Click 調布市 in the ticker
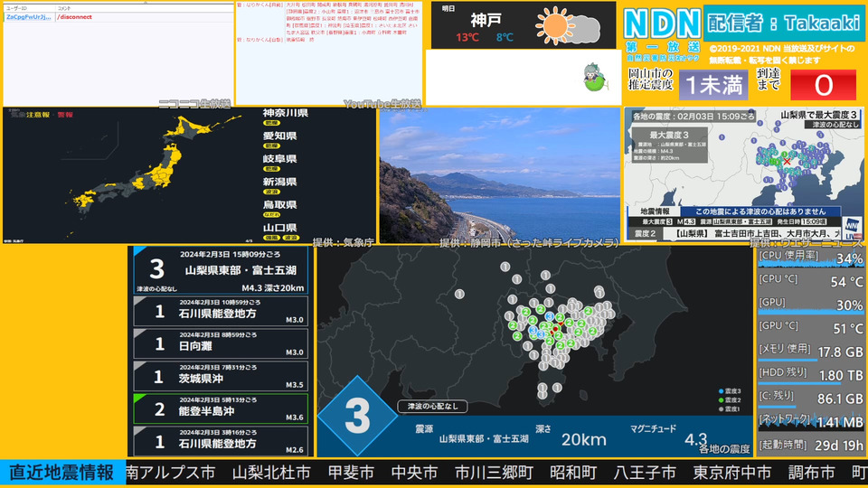868x488 pixels. point(812,473)
